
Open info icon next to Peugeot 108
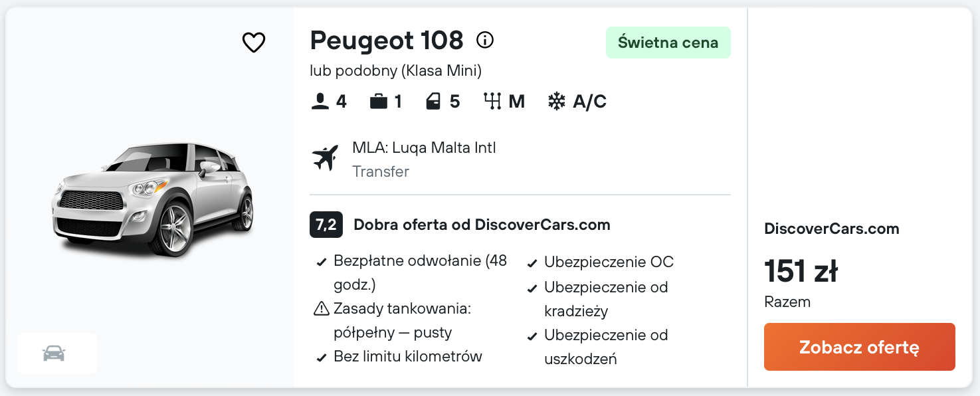[x=485, y=41]
